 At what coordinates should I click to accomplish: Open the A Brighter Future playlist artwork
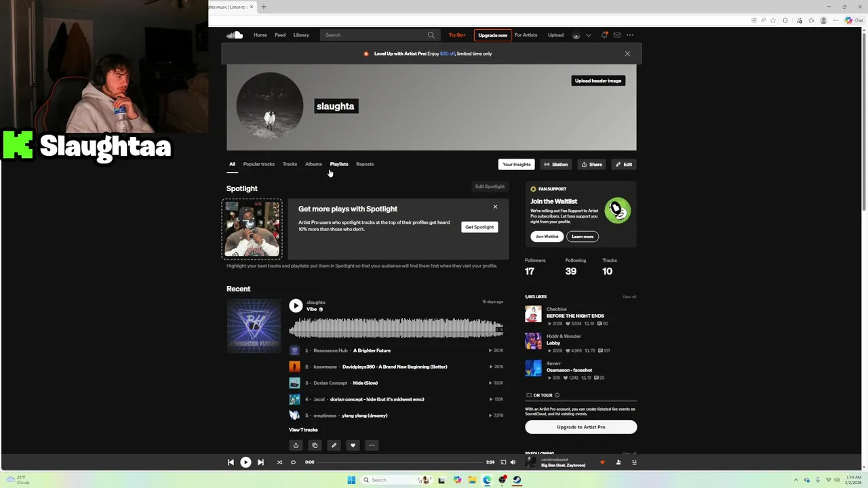[254, 326]
